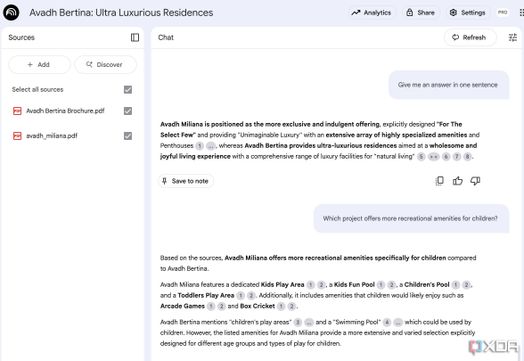Click the Share button
Image resolution: width=524 pixels, height=361 pixels.
point(420,13)
